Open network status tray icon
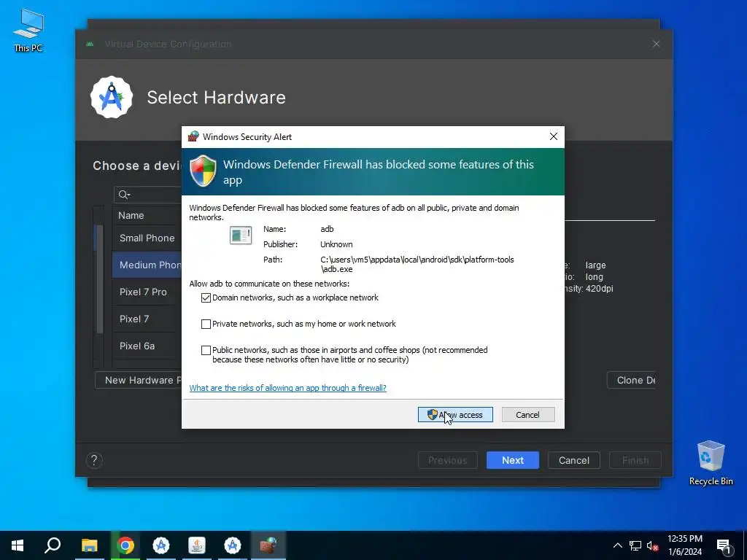The width and height of the screenshot is (747, 560). click(635, 545)
